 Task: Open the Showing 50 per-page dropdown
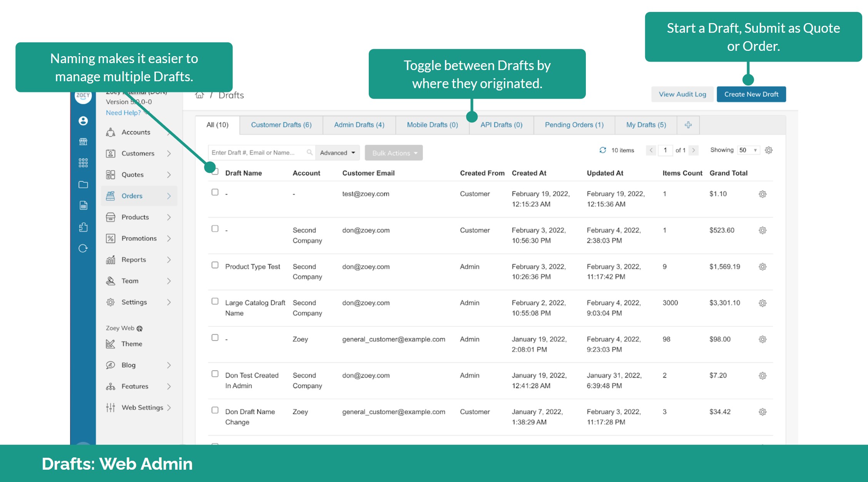pyautogui.click(x=748, y=150)
